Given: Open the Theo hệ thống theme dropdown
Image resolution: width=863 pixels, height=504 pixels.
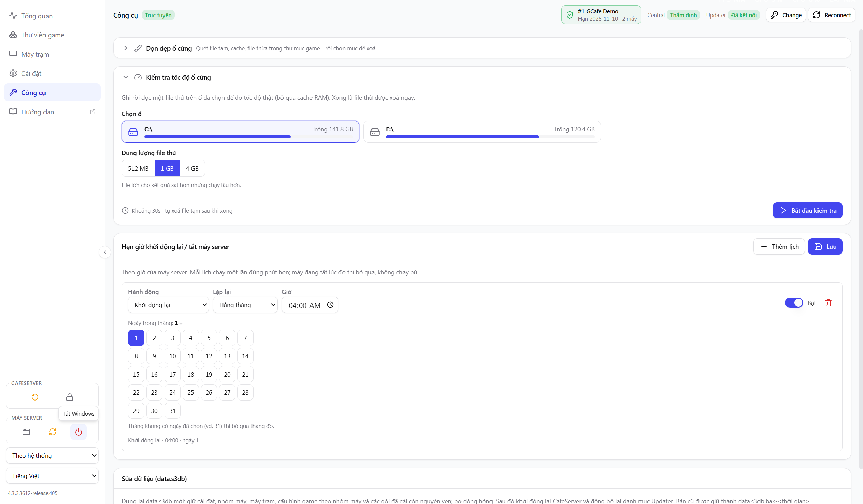Looking at the screenshot, I should point(52,455).
